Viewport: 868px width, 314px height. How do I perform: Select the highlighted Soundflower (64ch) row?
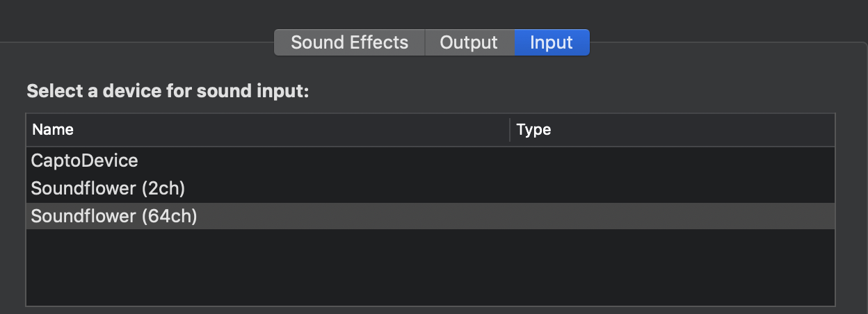click(114, 217)
